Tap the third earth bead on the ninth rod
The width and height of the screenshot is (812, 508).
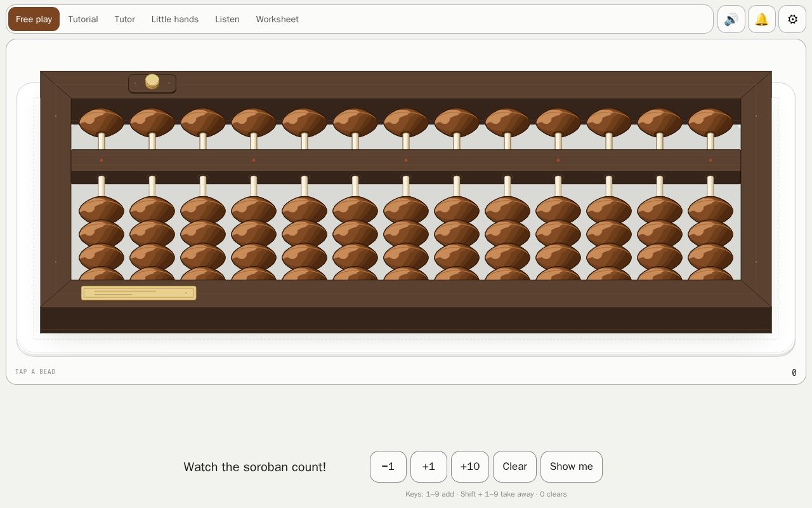[x=507, y=257]
